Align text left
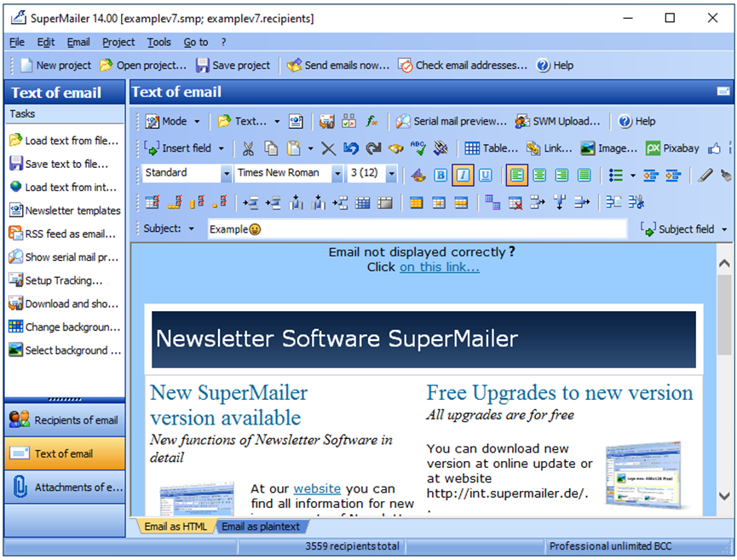 [x=516, y=176]
